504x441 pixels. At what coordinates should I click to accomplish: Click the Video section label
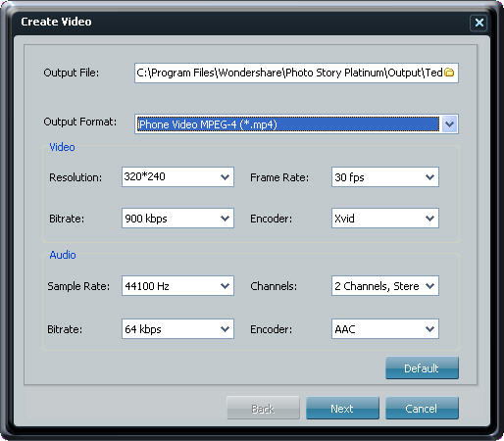(x=62, y=147)
